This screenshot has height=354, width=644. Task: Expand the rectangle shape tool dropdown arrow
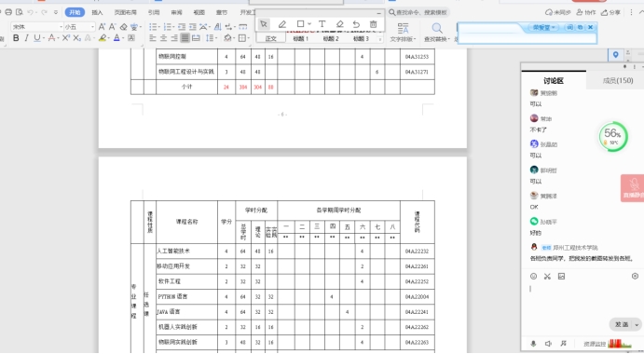point(309,24)
